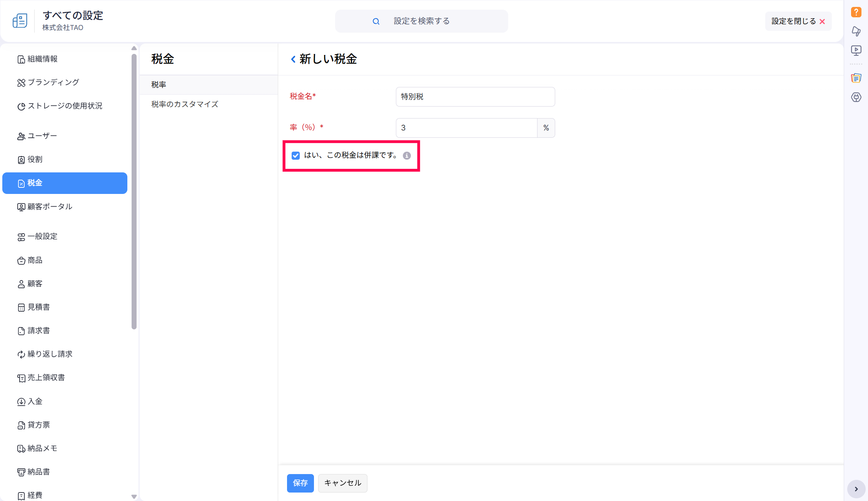Click the search magnifier icon

pyautogui.click(x=376, y=22)
